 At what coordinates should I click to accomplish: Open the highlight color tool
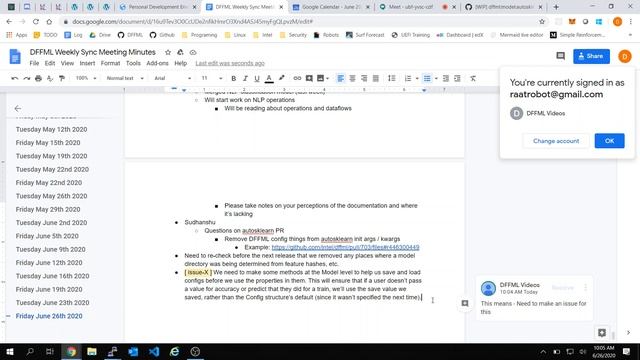point(281,78)
